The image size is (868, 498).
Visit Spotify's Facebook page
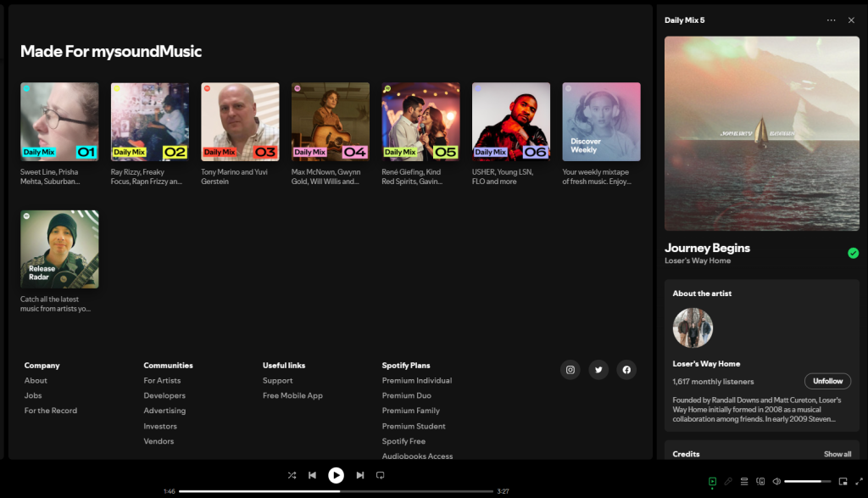pyautogui.click(x=626, y=370)
